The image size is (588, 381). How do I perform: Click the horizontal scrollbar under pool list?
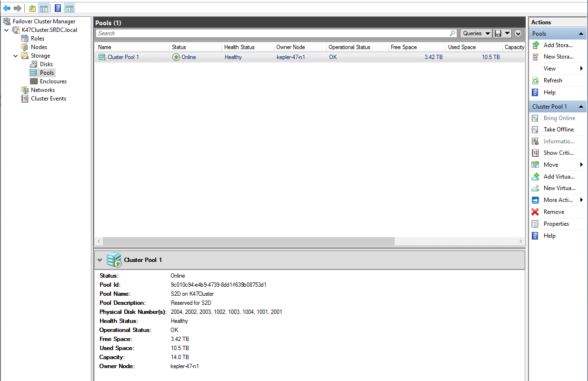point(249,241)
